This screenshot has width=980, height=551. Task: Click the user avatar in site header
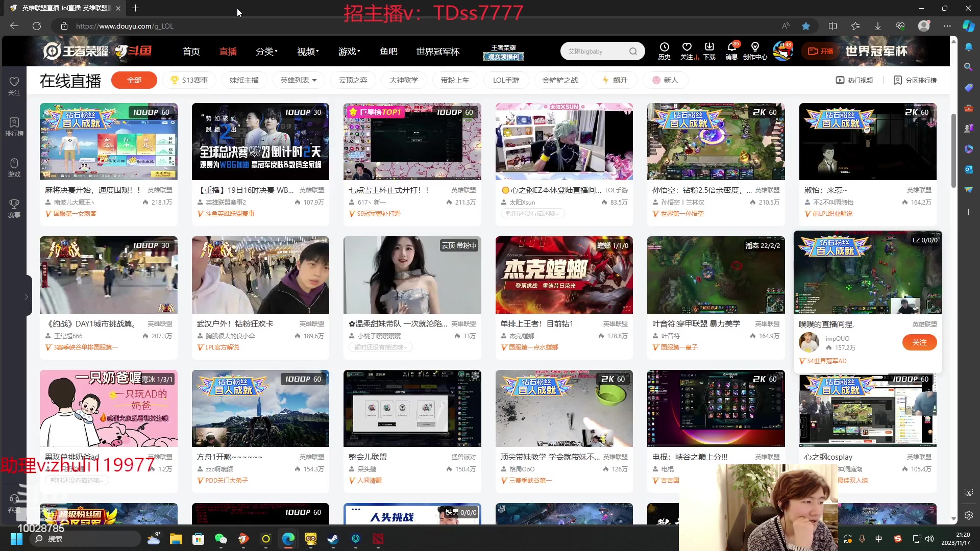tap(782, 52)
